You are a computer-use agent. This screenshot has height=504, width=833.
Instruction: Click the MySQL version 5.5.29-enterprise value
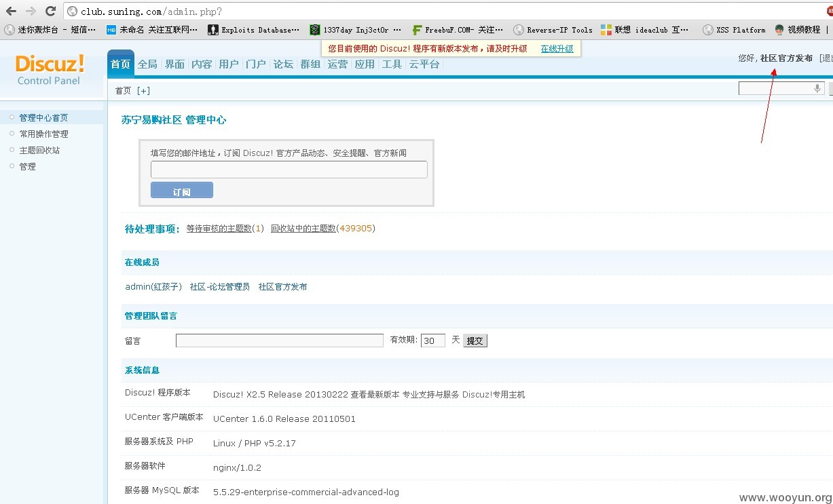pyautogui.click(x=306, y=492)
